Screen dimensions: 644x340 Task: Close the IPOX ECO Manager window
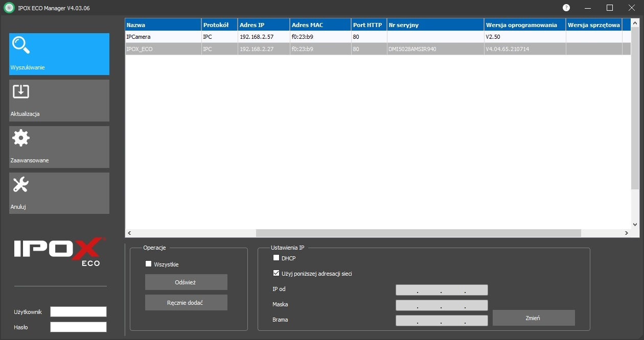[632, 8]
